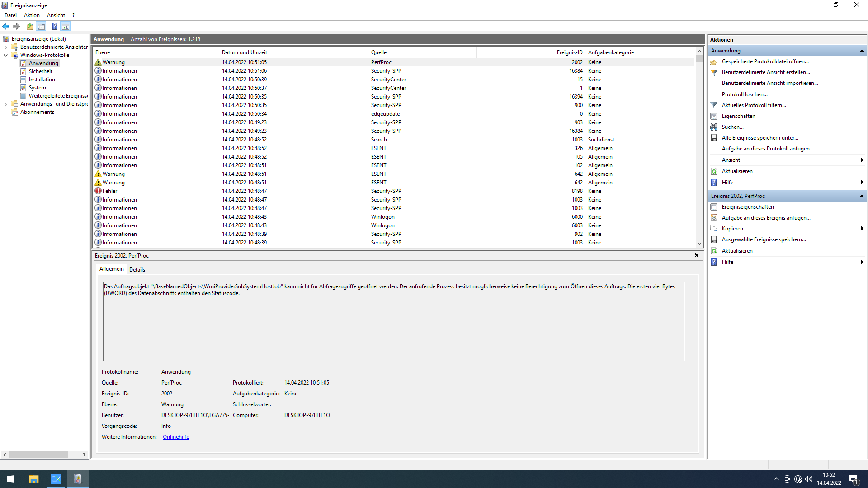Click the save icon next to Alle Ereignisse speichern
The image size is (868, 488).
coord(714,138)
